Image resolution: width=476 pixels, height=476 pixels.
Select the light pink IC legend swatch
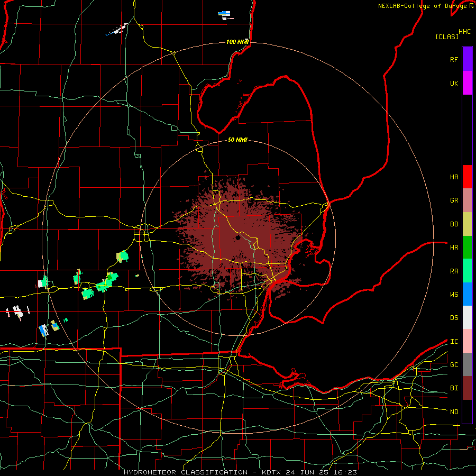click(467, 341)
